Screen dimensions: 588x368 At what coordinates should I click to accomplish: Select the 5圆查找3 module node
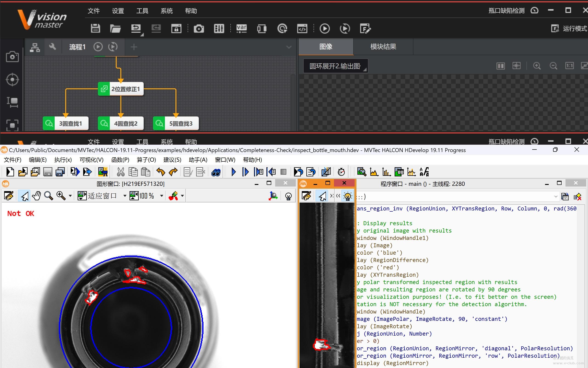[176, 124]
